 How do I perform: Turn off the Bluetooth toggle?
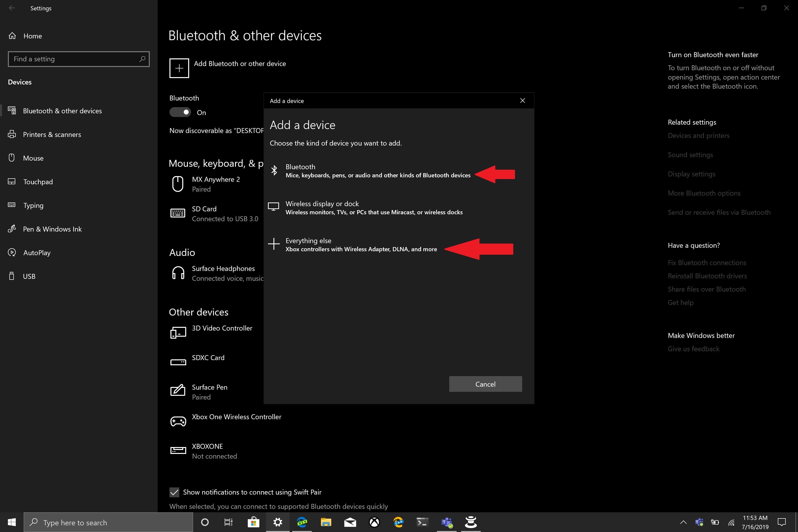[x=180, y=112]
